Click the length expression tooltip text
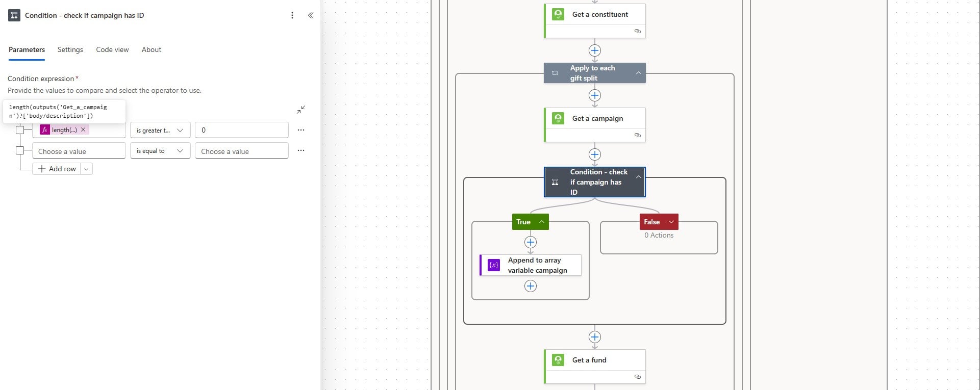980x390 pixels. point(58,111)
